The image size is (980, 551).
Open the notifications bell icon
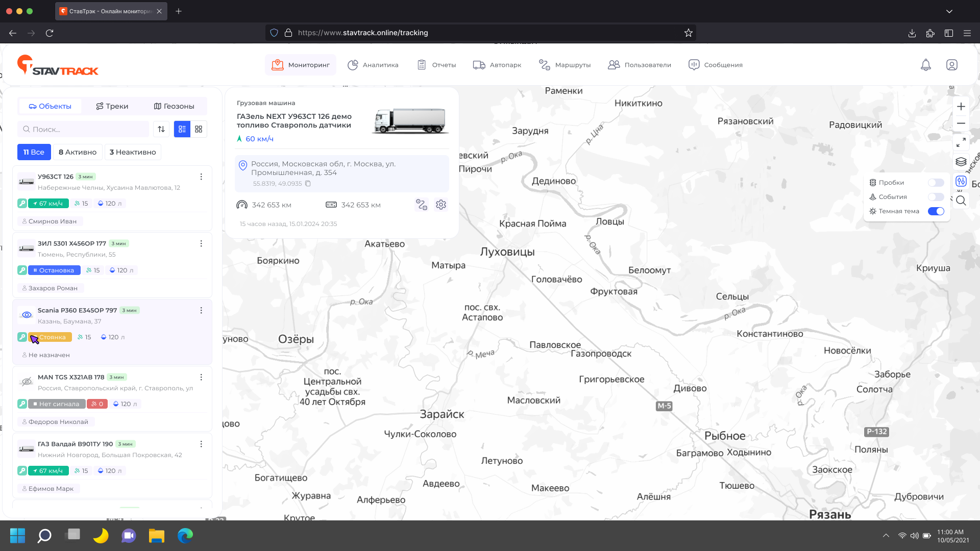click(925, 65)
